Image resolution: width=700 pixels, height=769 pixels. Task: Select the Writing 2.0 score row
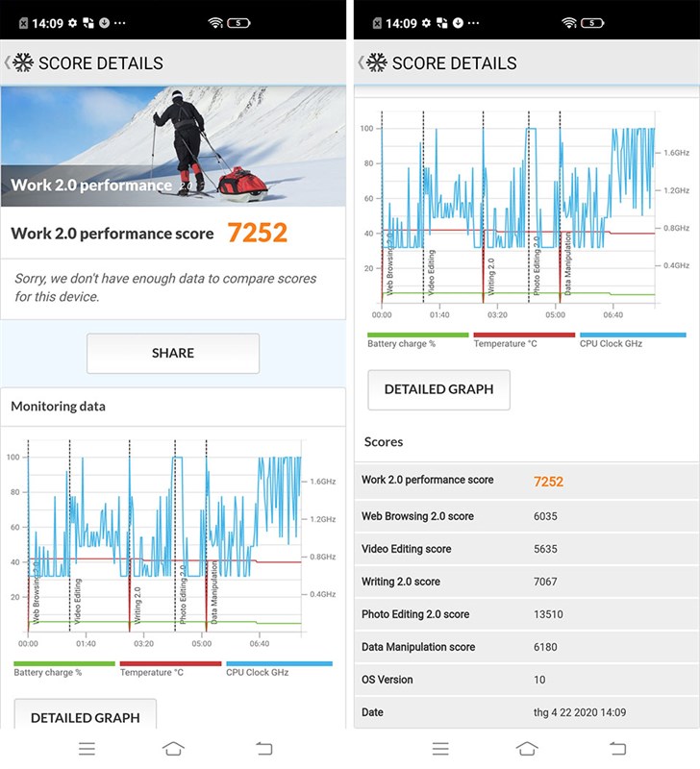click(x=527, y=582)
